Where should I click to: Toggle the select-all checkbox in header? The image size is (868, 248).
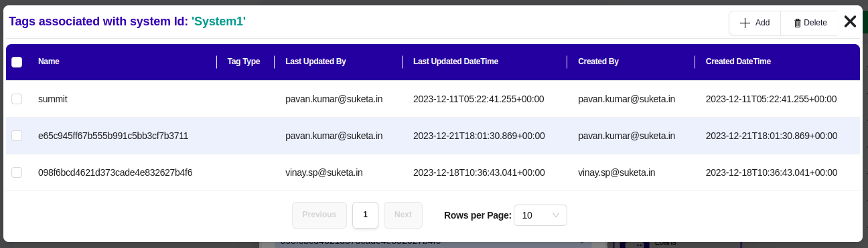[x=17, y=62]
